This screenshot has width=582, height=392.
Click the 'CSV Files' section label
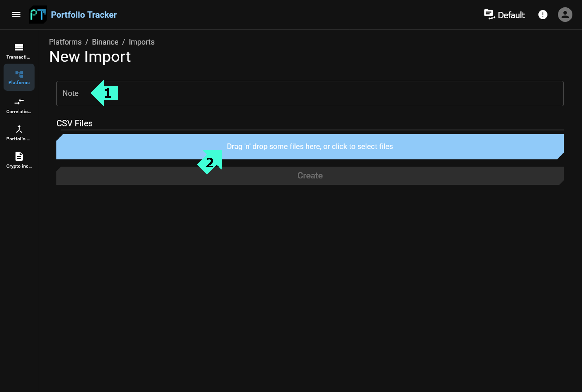pyautogui.click(x=74, y=123)
